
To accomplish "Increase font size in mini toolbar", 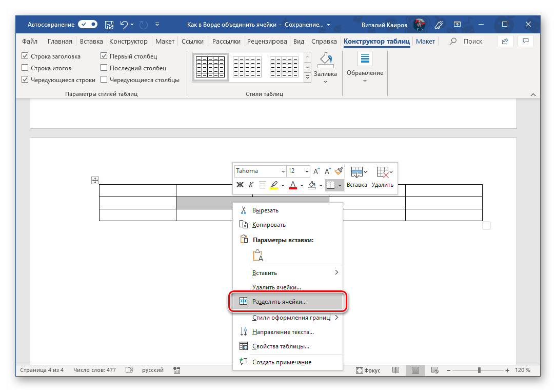I will (x=316, y=171).
